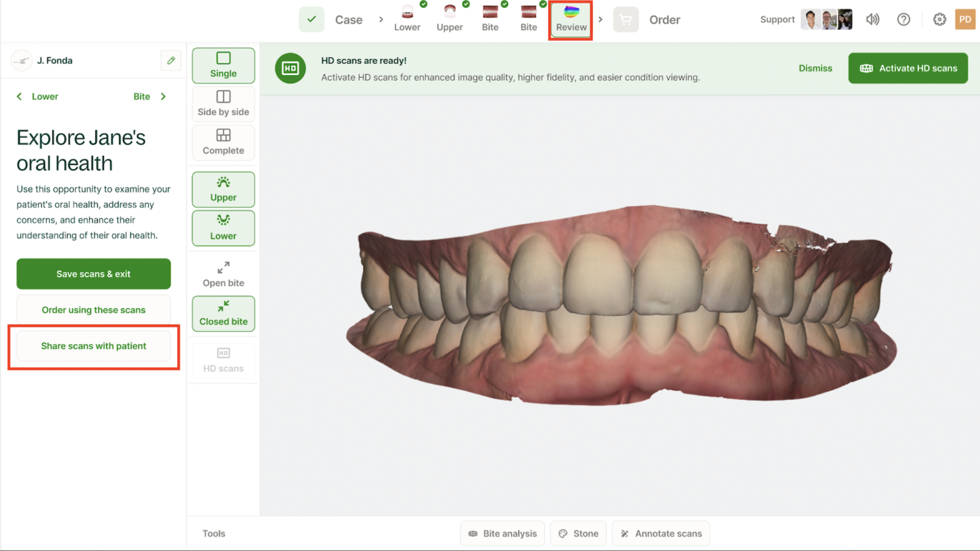Viewport: 980px width, 551px height.
Task: Dismiss the HD scans banner
Action: click(815, 68)
